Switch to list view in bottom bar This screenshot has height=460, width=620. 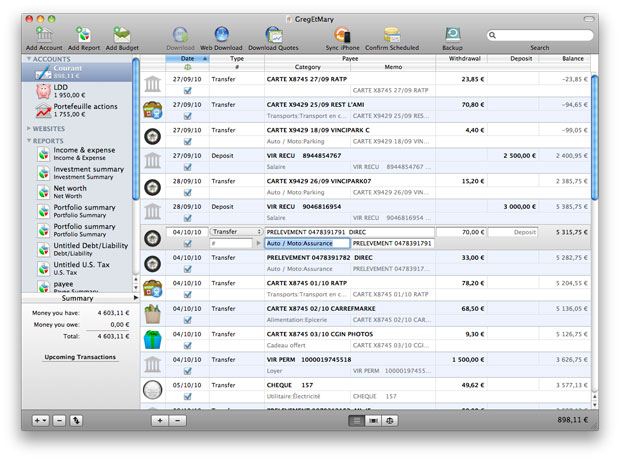[357, 420]
